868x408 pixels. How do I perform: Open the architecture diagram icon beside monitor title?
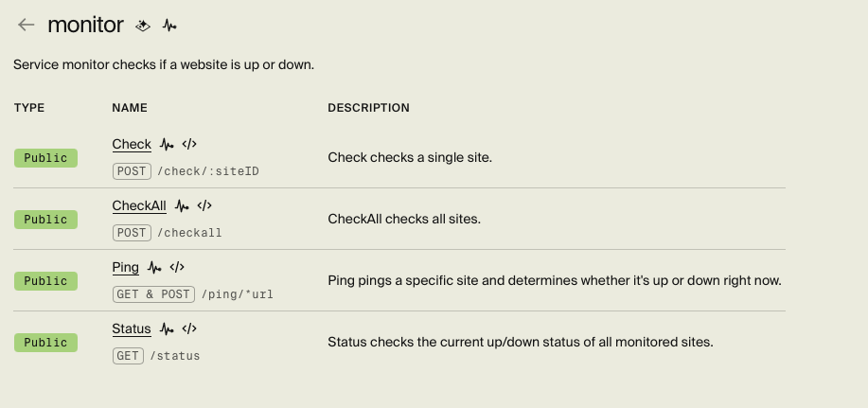143,26
